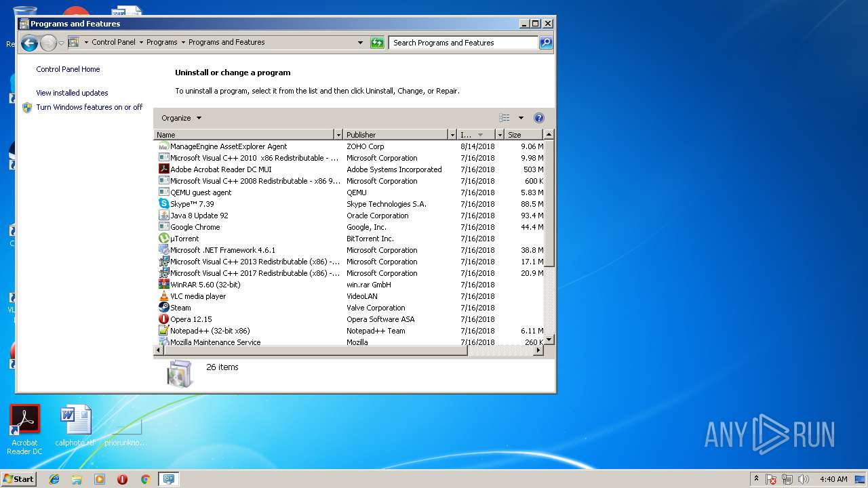Click the vertical scrollbar up arrow
868x488 pixels.
(549, 134)
